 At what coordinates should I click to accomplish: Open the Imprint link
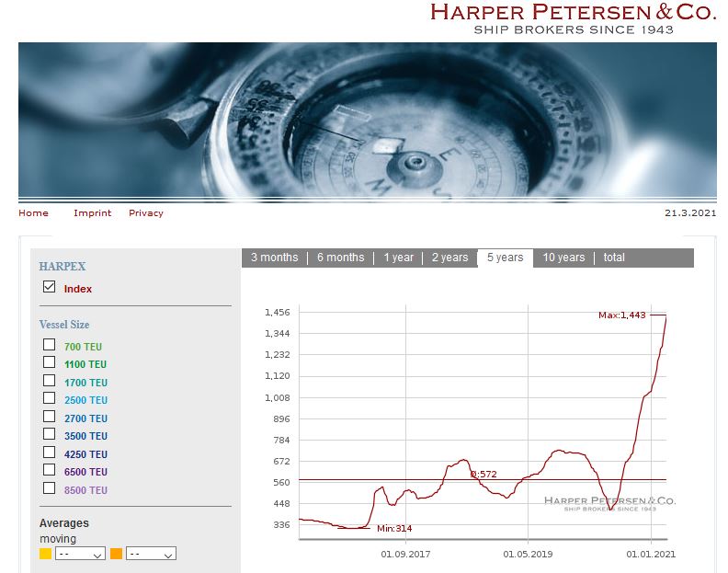(92, 213)
